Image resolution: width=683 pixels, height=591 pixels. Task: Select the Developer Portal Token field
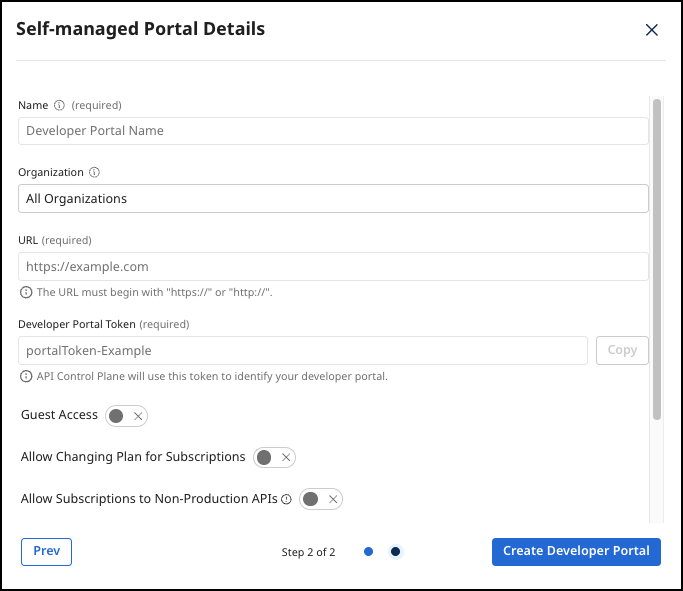[x=302, y=351]
